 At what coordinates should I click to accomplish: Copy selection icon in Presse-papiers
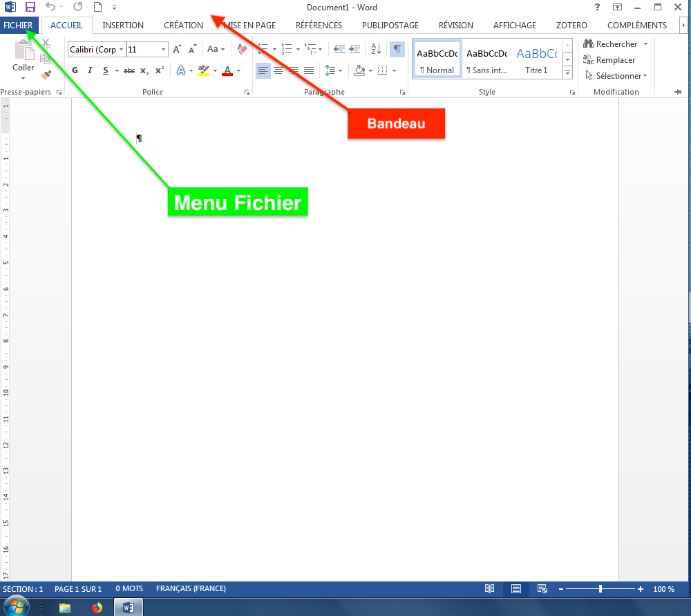(46, 59)
